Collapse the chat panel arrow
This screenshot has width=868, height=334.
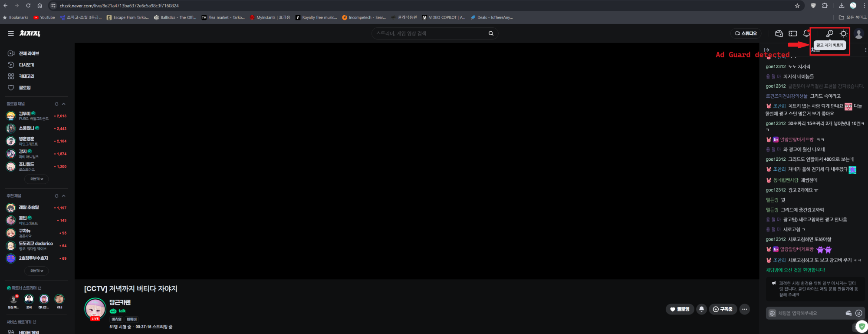(x=767, y=50)
